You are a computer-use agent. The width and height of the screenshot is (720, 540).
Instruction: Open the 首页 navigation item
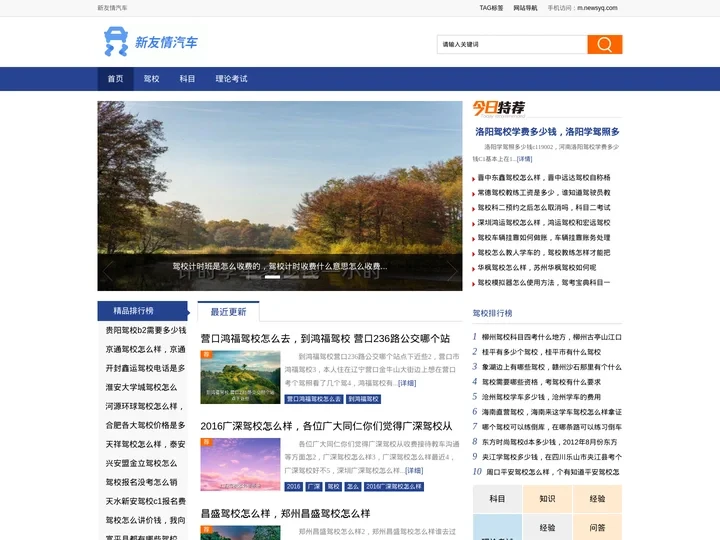tap(115, 79)
